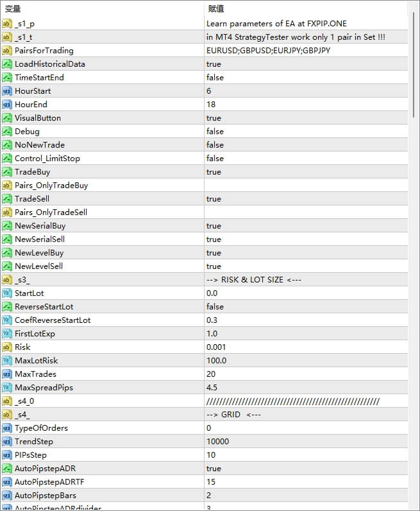Edit the HourEnd value 18
Viewport: 420px width, 511px height.
[x=211, y=104]
